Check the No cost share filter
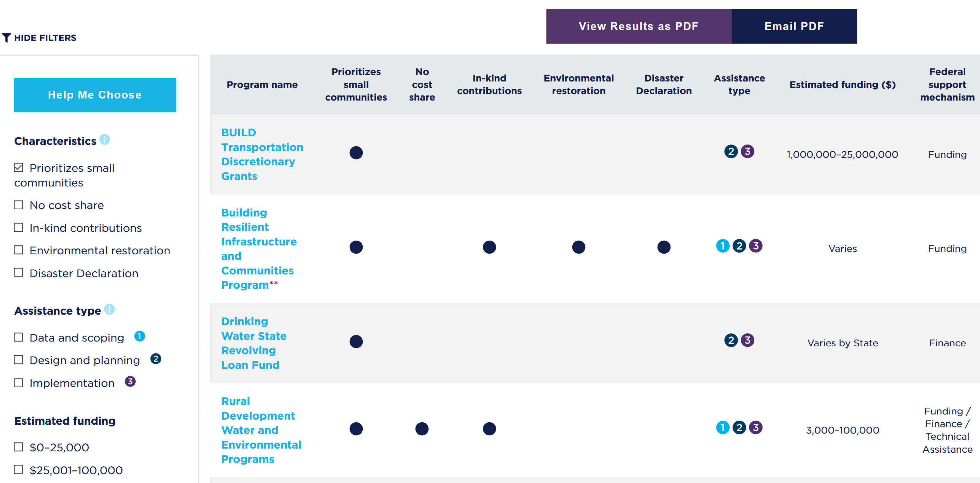980x483 pixels. [18, 205]
